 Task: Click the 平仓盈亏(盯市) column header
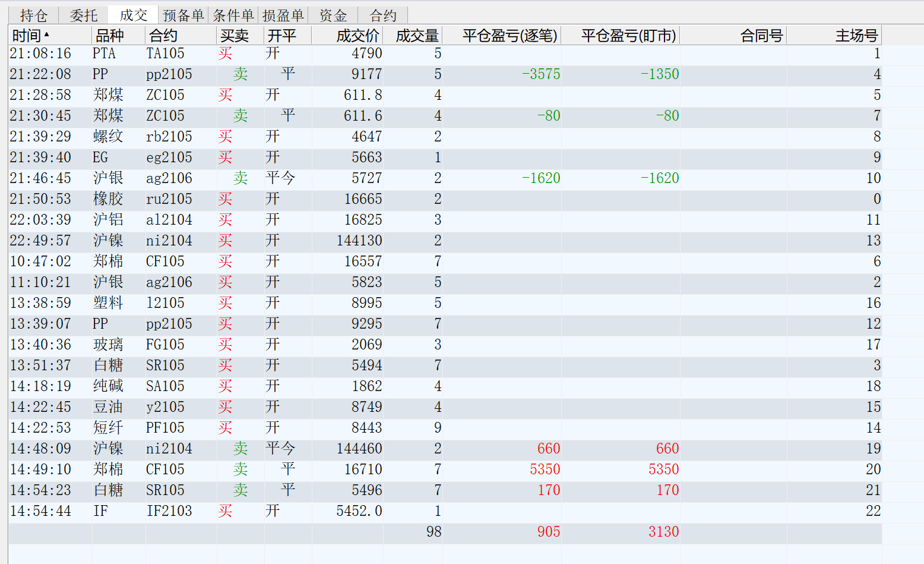pyautogui.click(x=621, y=36)
